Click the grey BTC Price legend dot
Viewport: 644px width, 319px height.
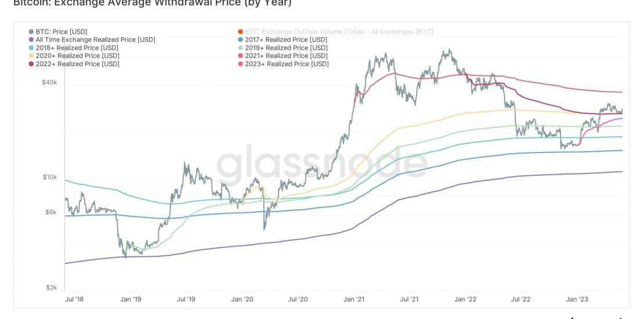pos(31,31)
